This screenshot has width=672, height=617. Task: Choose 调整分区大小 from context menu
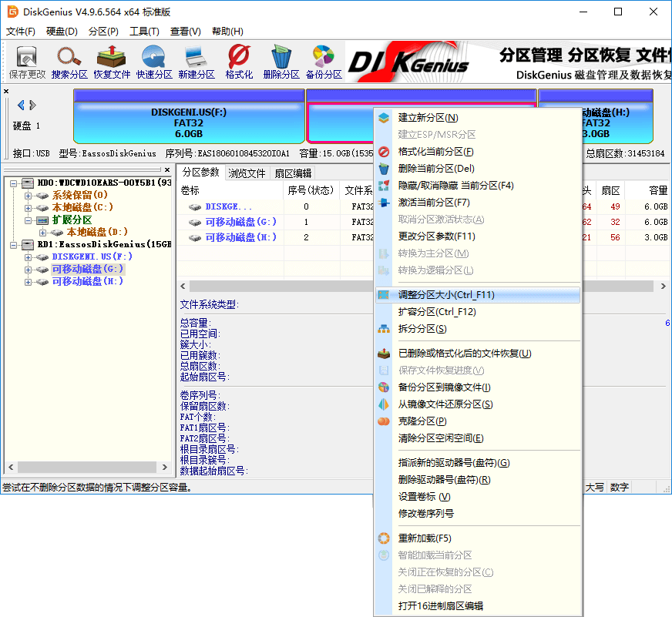[x=445, y=295]
